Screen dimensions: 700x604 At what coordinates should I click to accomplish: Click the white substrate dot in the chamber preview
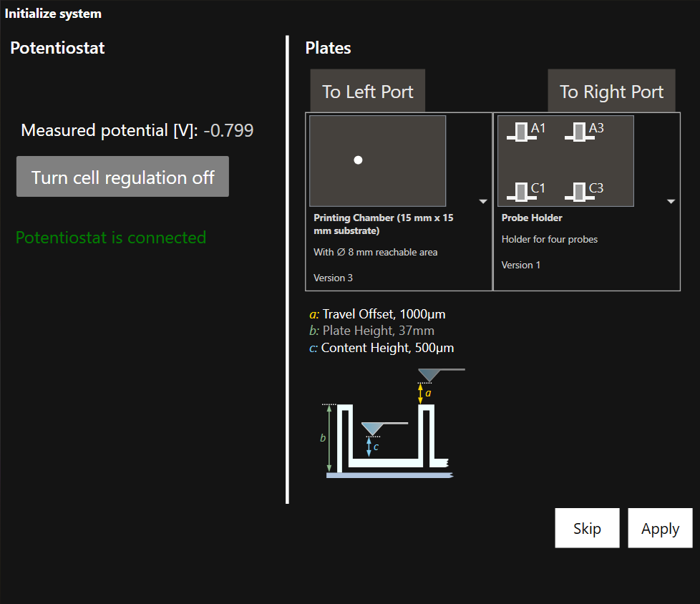click(358, 160)
